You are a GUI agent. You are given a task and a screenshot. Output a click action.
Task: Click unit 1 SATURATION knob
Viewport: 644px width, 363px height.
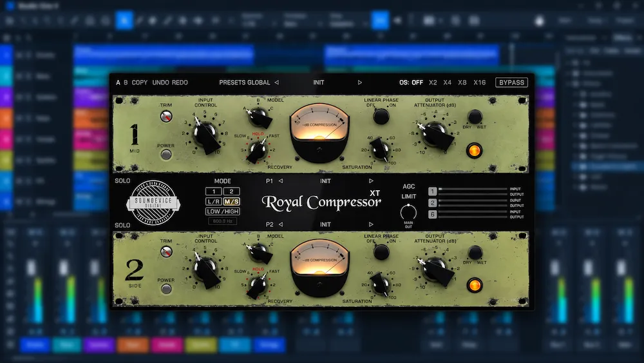(x=381, y=149)
